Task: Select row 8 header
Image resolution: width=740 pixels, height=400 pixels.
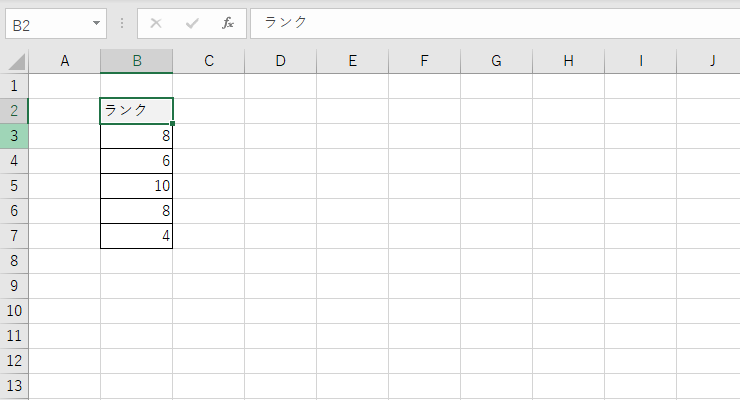Action: (14, 261)
